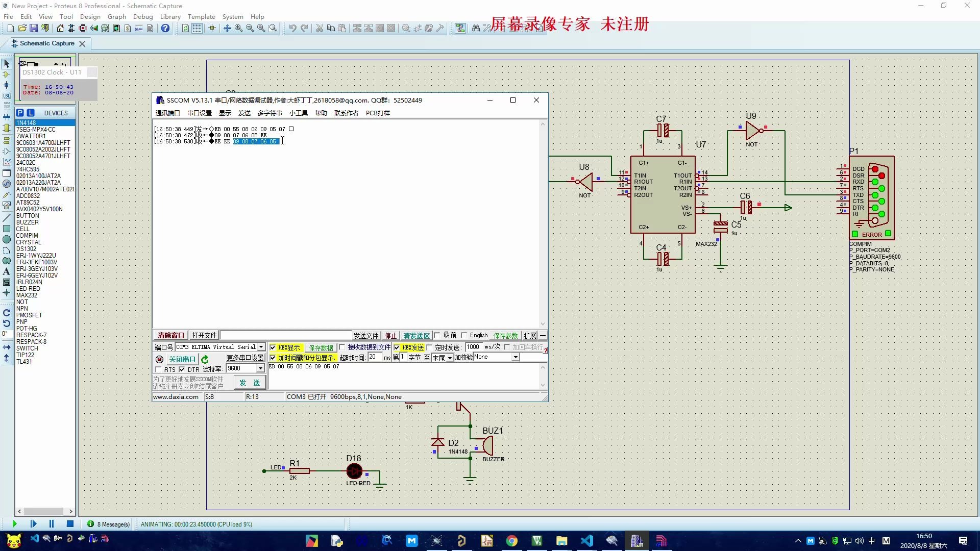Screen dimensions: 980x551
Task: Open the 加校验 None checksum dropdown
Action: 516,357
